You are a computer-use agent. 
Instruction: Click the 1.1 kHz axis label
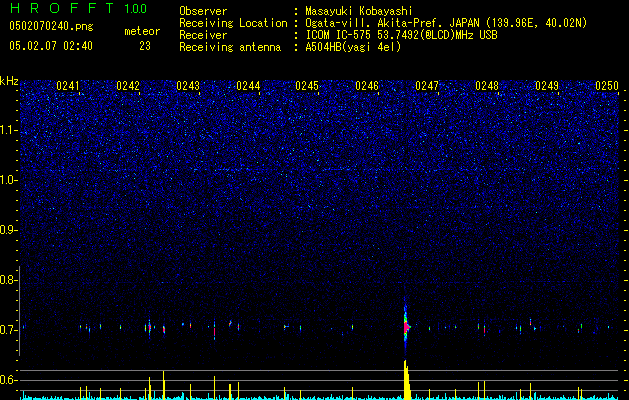click(x=9, y=130)
